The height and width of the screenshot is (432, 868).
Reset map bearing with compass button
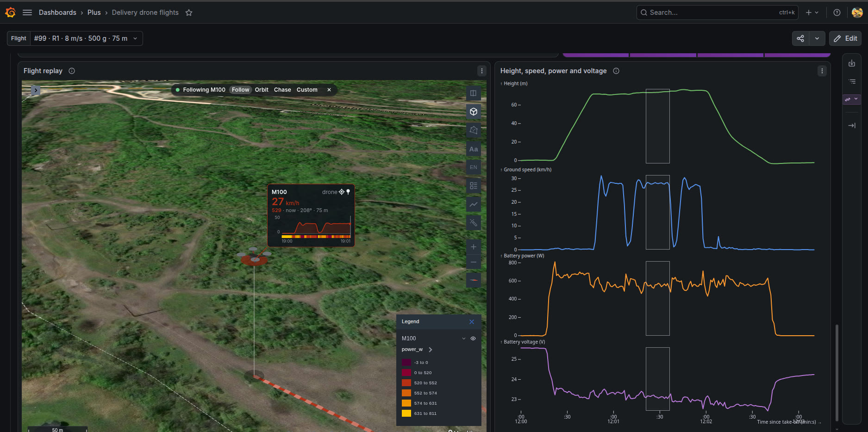(473, 280)
